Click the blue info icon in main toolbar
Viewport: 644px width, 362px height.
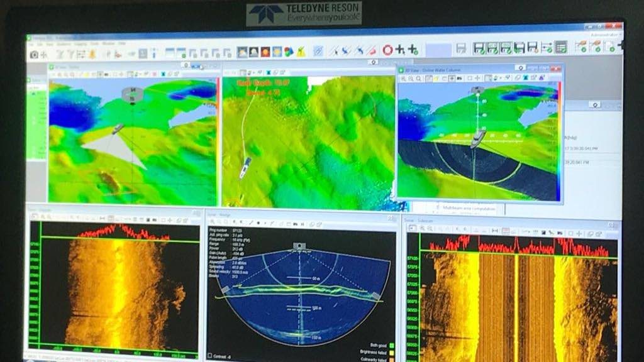(x=154, y=53)
